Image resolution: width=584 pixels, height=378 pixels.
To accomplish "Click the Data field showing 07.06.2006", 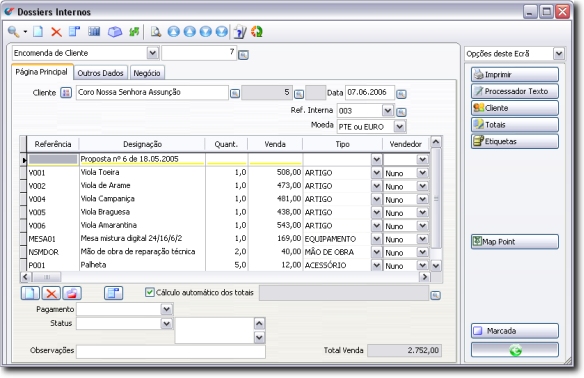I will click(x=369, y=92).
